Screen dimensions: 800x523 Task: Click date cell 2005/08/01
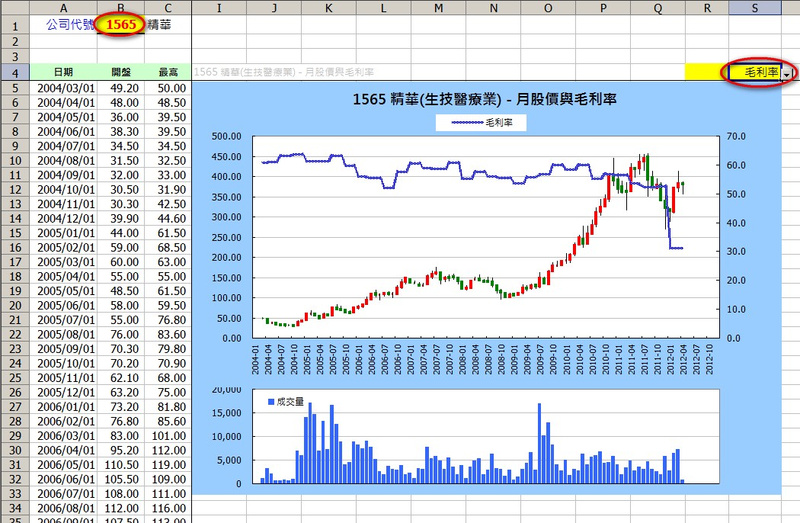coord(66,334)
